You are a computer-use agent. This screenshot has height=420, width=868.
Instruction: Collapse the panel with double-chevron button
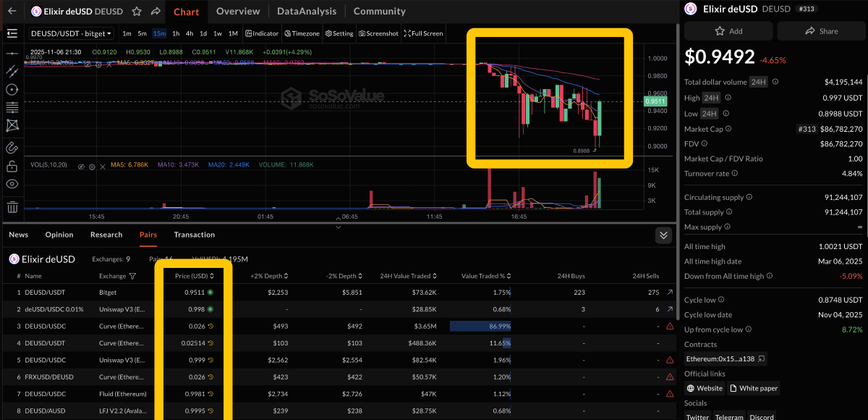(663, 235)
